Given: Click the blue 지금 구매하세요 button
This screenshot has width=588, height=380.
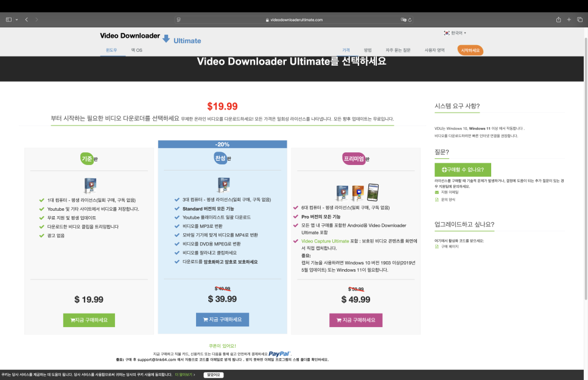Looking at the screenshot, I should (222, 320).
